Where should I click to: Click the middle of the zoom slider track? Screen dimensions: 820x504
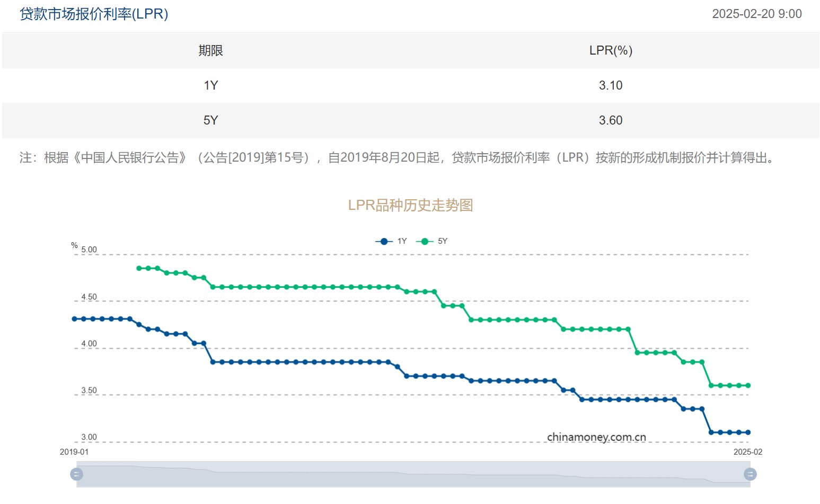pos(413,474)
